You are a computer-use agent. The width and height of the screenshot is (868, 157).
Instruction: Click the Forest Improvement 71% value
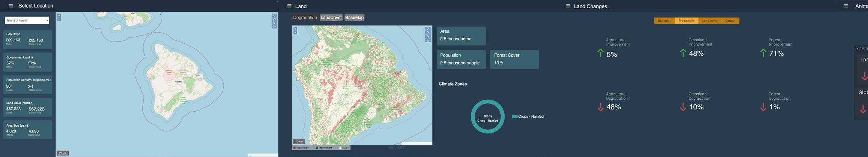click(x=776, y=54)
